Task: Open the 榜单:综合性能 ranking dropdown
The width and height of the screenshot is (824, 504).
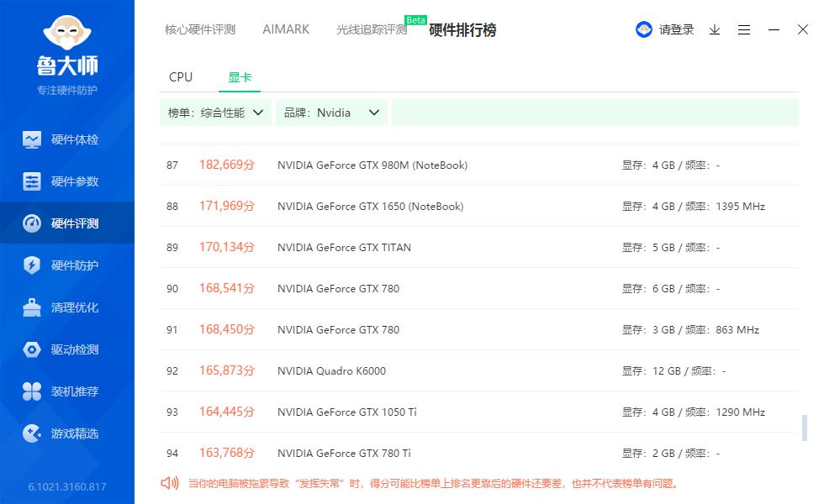Action: pyautogui.click(x=214, y=111)
